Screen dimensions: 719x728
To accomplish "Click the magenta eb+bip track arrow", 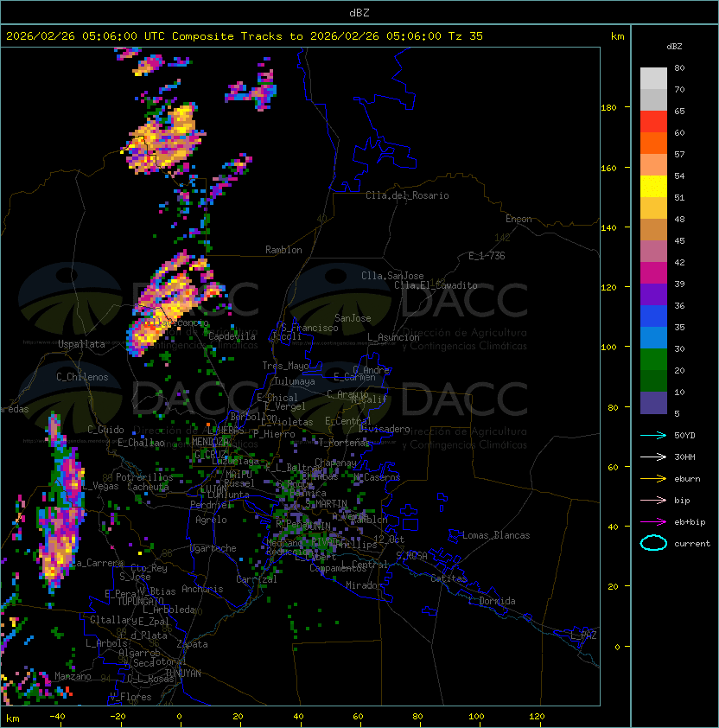I will click(x=653, y=522).
